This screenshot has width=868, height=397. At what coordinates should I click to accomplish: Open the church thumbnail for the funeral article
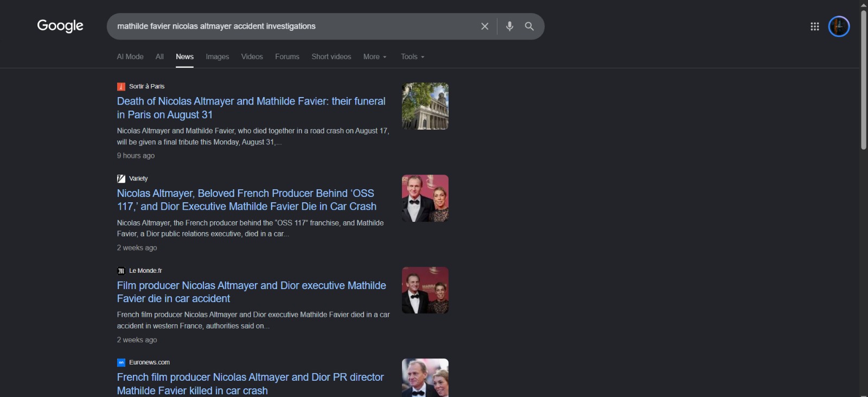(425, 106)
